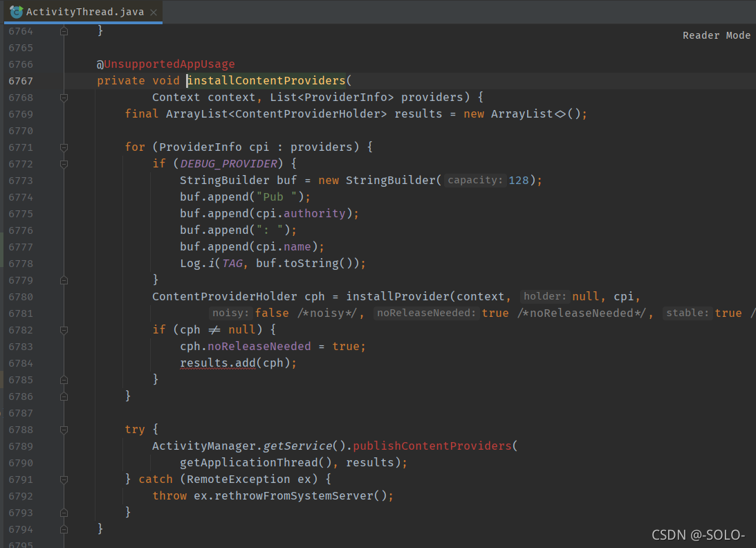Click the Java class icon on tab

click(16, 12)
